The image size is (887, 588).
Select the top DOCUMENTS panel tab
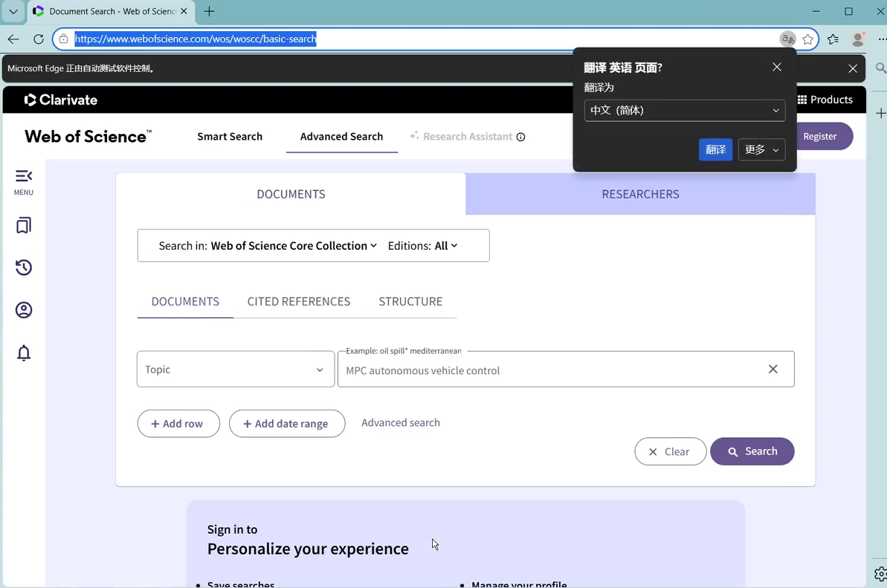coord(291,194)
